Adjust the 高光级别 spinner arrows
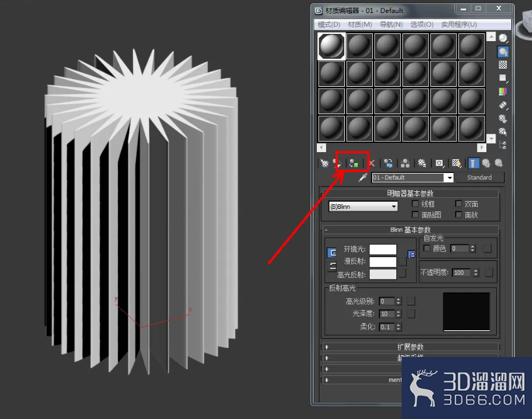The width and height of the screenshot is (532, 419). pyautogui.click(x=398, y=301)
